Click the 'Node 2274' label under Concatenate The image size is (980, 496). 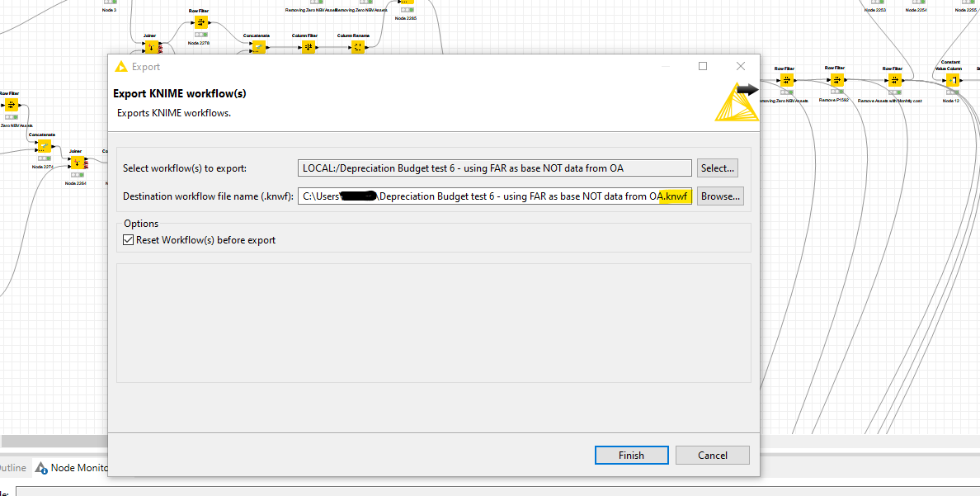click(x=43, y=167)
